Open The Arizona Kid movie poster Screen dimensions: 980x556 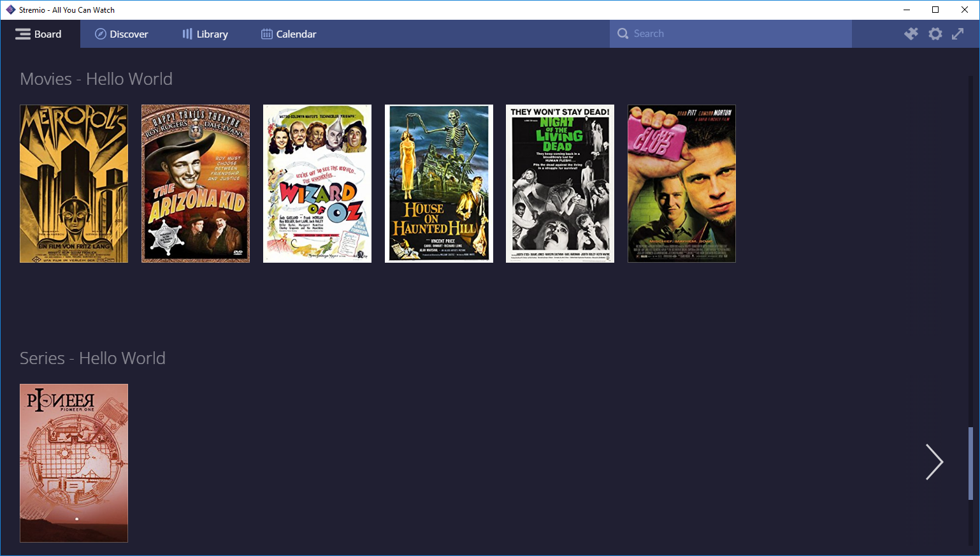pyautogui.click(x=196, y=184)
